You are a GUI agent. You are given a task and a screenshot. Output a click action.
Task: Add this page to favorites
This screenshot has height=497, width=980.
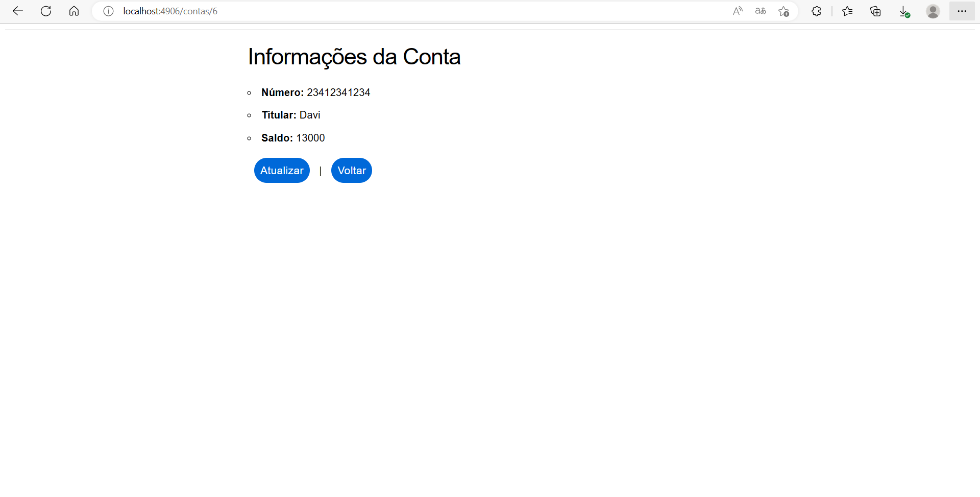(x=783, y=11)
